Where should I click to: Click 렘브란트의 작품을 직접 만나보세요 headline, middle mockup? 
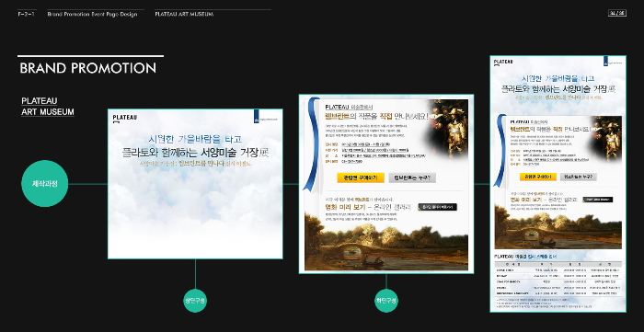376,116
